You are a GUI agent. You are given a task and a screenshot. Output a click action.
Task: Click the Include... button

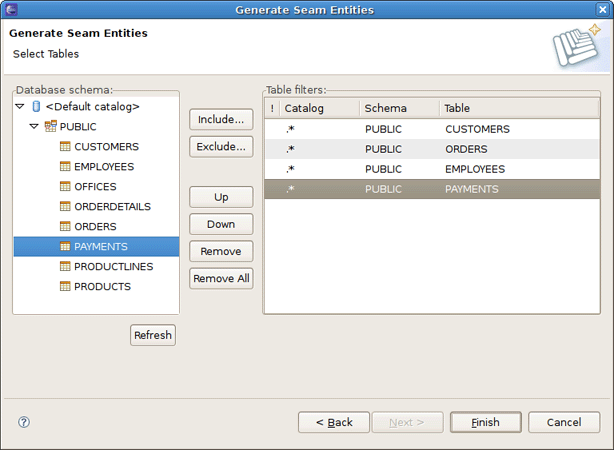(x=221, y=120)
